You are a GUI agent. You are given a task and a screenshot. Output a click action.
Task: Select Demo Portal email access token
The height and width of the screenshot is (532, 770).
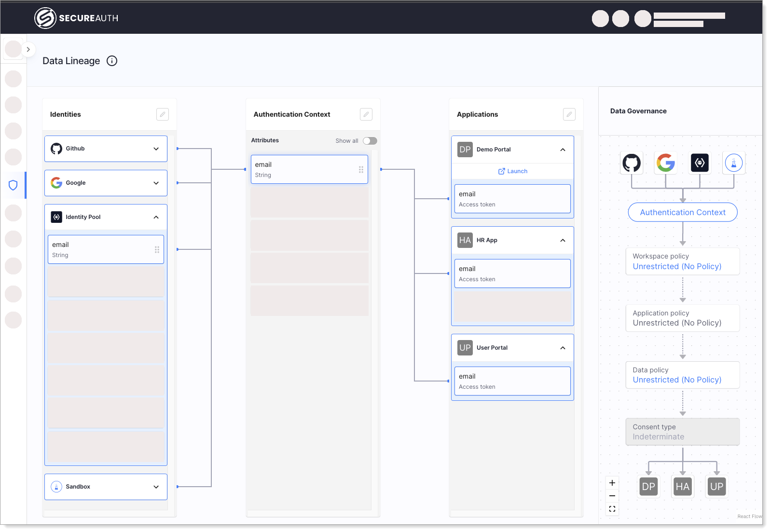point(512,199)
